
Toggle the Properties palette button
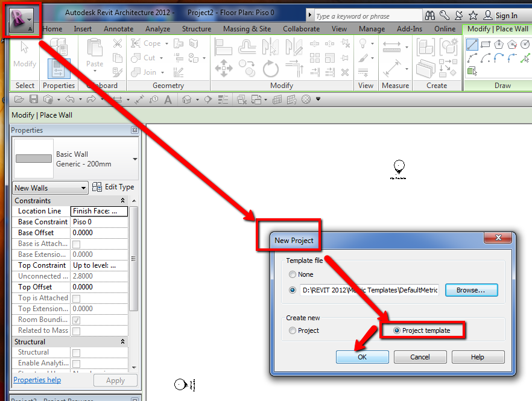(x=59, y=69)
